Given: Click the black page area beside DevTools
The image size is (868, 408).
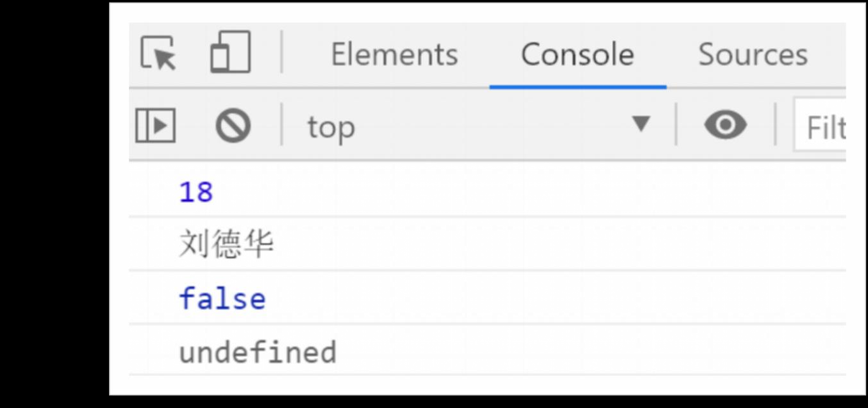Looking at the screenshot, I should [54, 205].
